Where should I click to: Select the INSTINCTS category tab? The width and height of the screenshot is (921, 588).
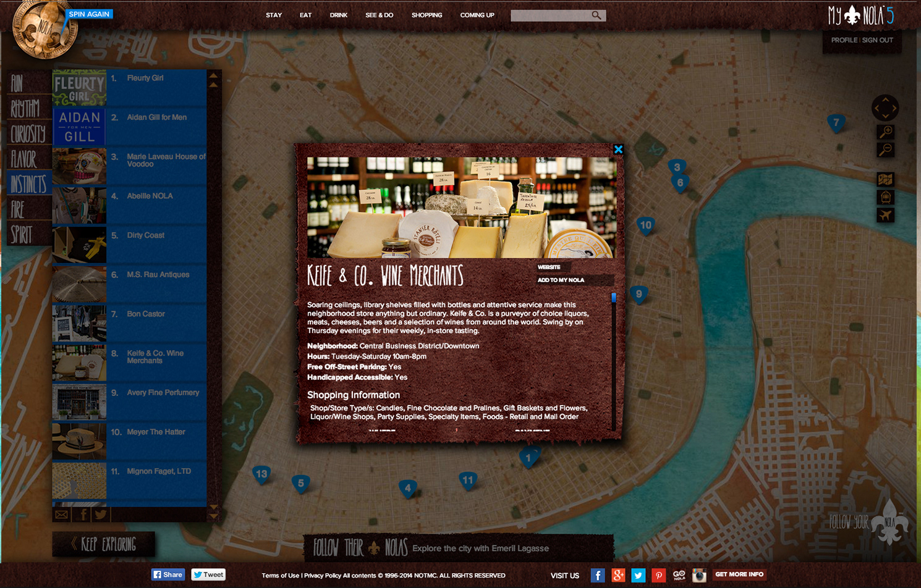click(28, 184)
